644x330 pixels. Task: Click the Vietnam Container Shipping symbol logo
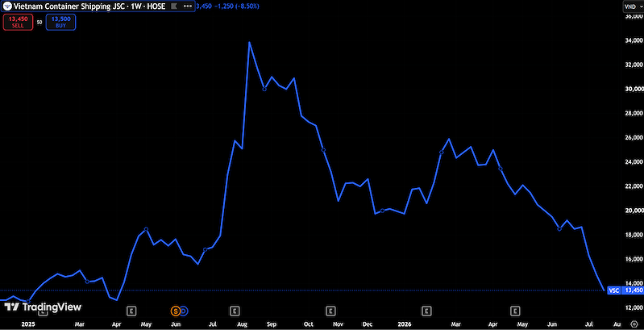[7, 6]
